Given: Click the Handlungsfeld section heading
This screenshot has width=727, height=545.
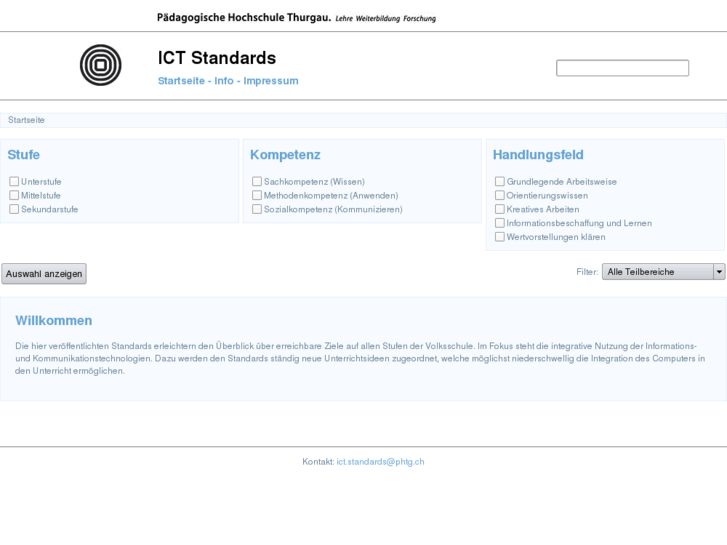Looking at the screenshot, I should point(538,154).
